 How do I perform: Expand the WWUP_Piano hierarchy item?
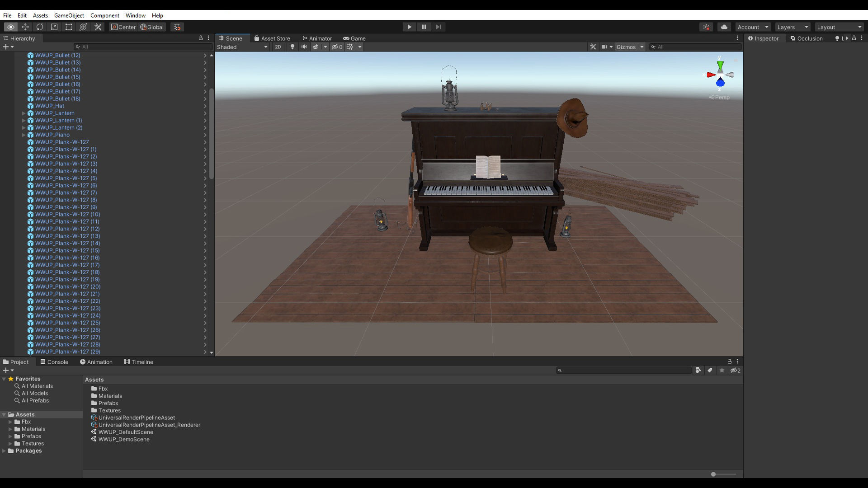tap(24, 135)
